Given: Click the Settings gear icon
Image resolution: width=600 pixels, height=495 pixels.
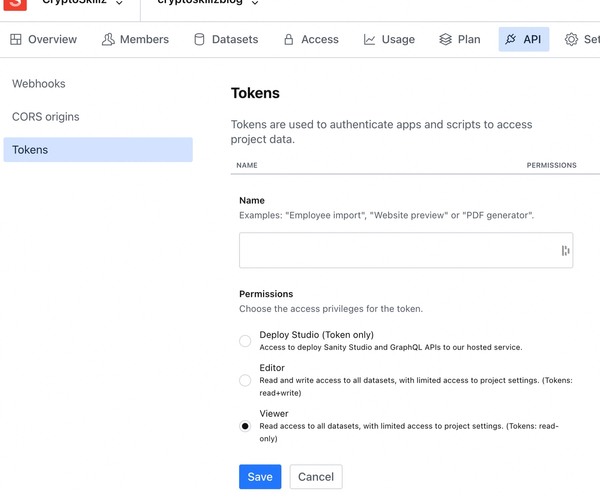Looking at the screenshot, I should (571, 40).
